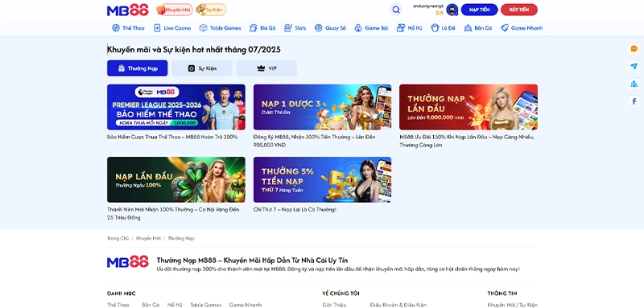Click the 0 K account balance
This screenshot has height=308, width=644.
(x=440, y=13)
